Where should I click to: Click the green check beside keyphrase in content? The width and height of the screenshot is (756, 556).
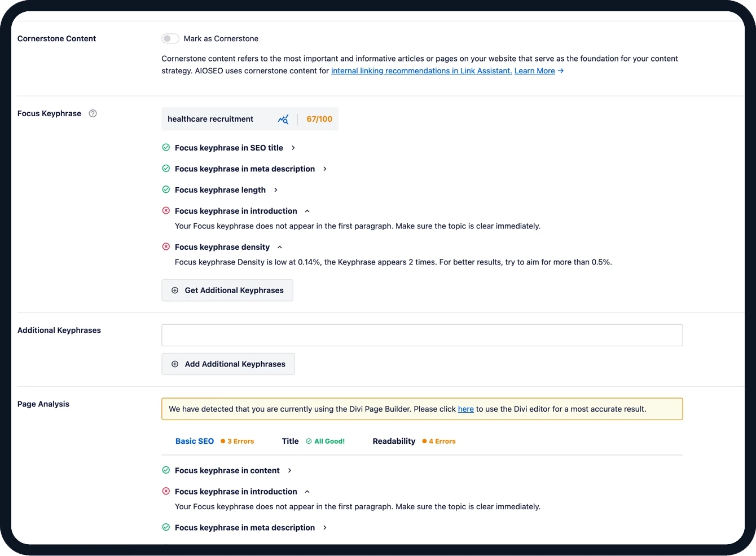(166, 470)
